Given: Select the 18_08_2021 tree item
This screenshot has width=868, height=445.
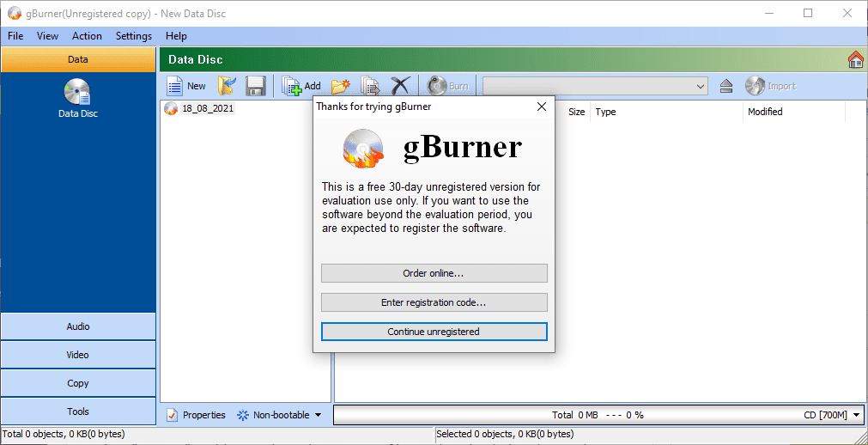Looking at the screenshot, I should pyautogui.click(x=208, y=108).
